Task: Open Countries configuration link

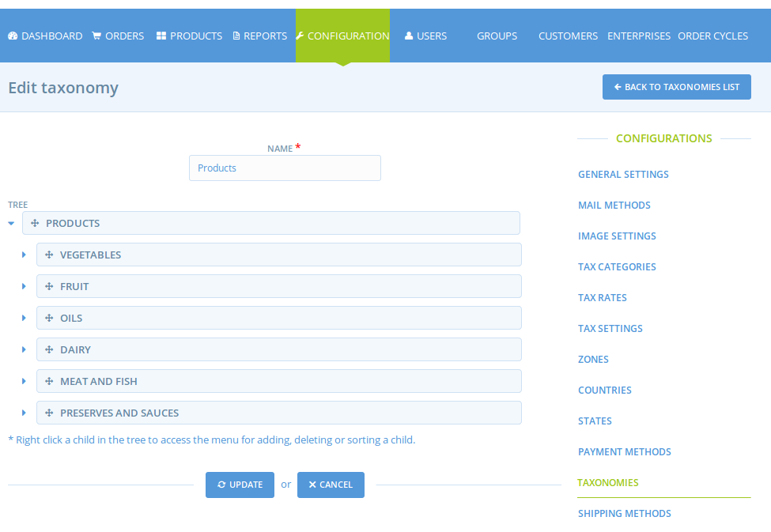Action: click(605, 391)
